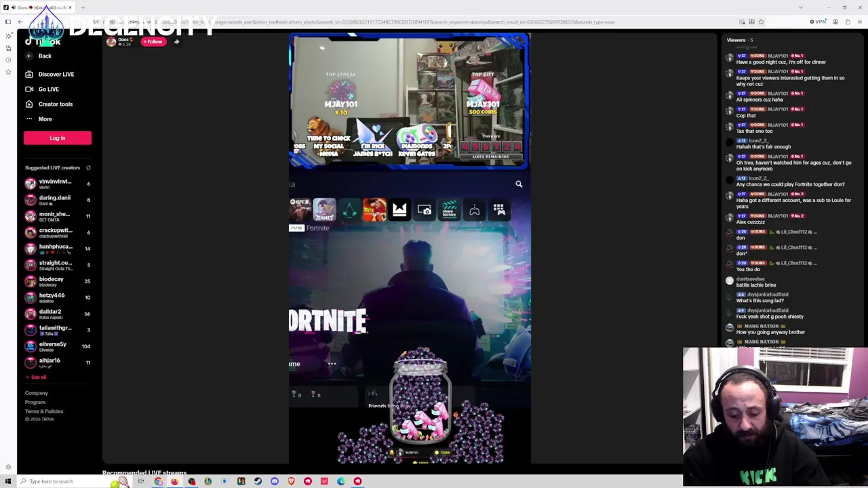Expand See all suggested creators
Image resolution: width=868 pixels, height=488 pixels.
36,378
